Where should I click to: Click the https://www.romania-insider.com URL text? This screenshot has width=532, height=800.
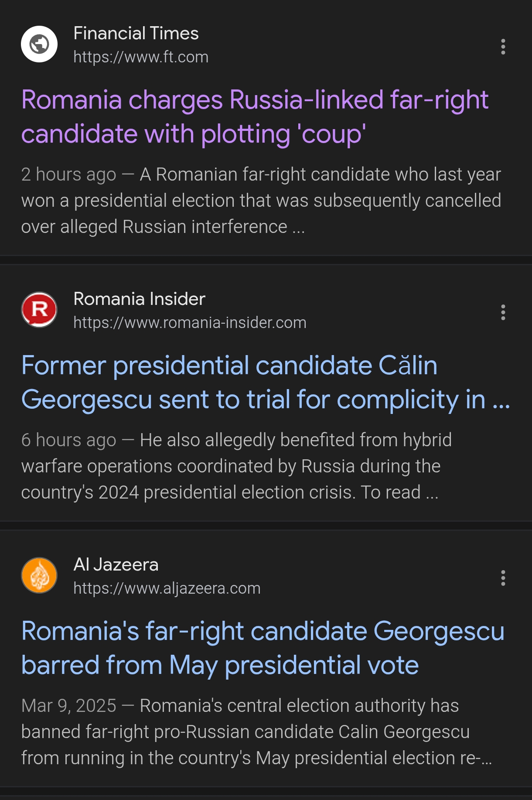[x=190, y=323]
